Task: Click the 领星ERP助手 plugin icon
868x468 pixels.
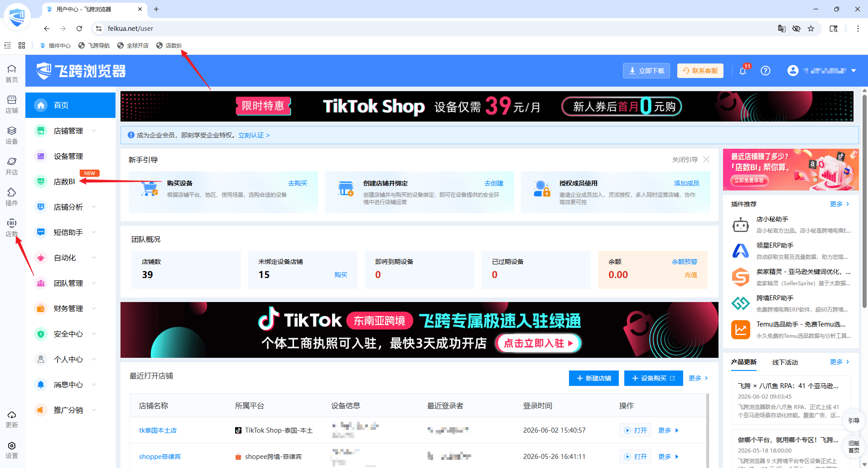Action: click(x=741, y=251)
